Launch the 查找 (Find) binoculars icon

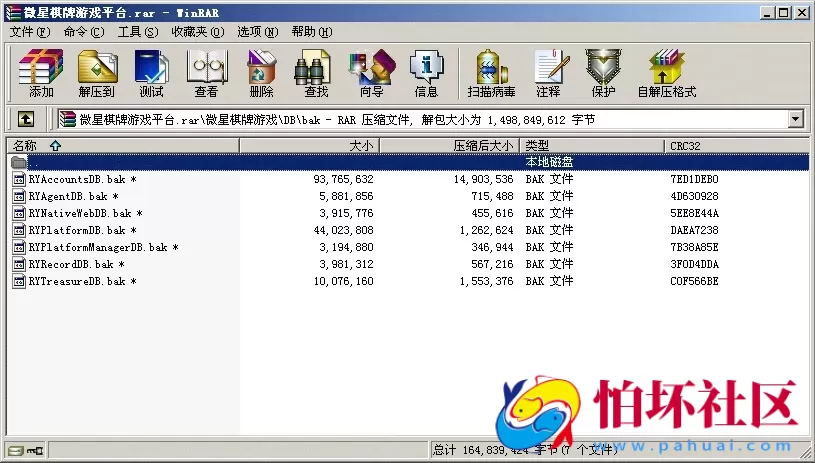pyautogui.click(x=316, y=73)
